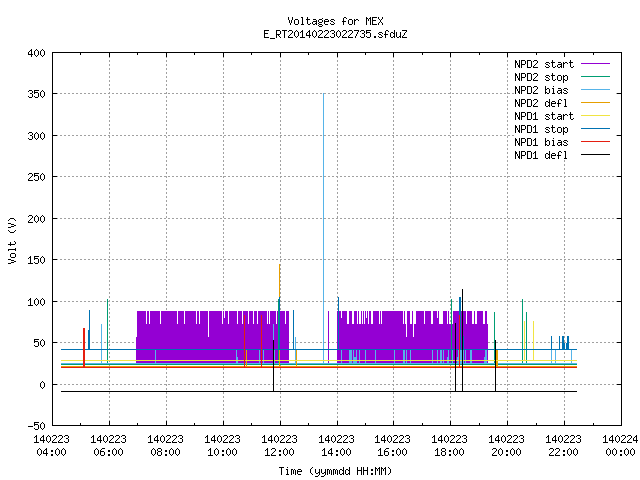Screen dimensions: 640x480
Task: Click the x-axis tick 140223 08:00
Action: pyautogui.click(x=165, y=446)
